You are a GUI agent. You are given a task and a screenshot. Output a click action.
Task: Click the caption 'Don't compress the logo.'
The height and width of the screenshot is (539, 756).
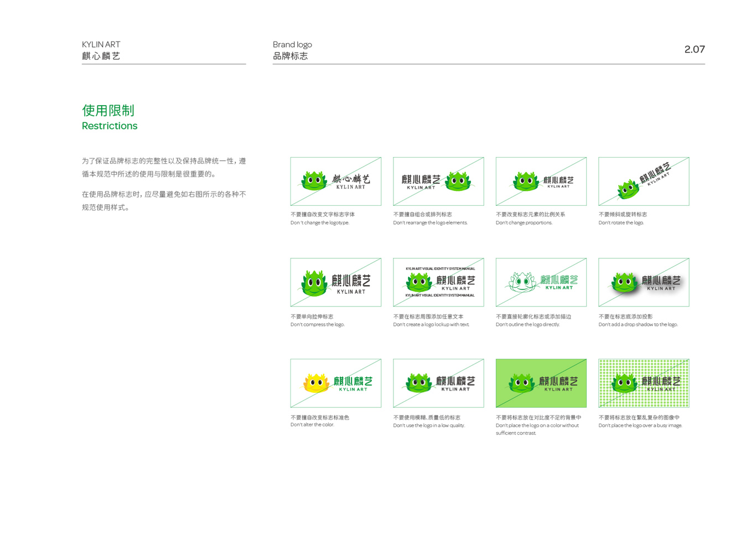[318, 324]
